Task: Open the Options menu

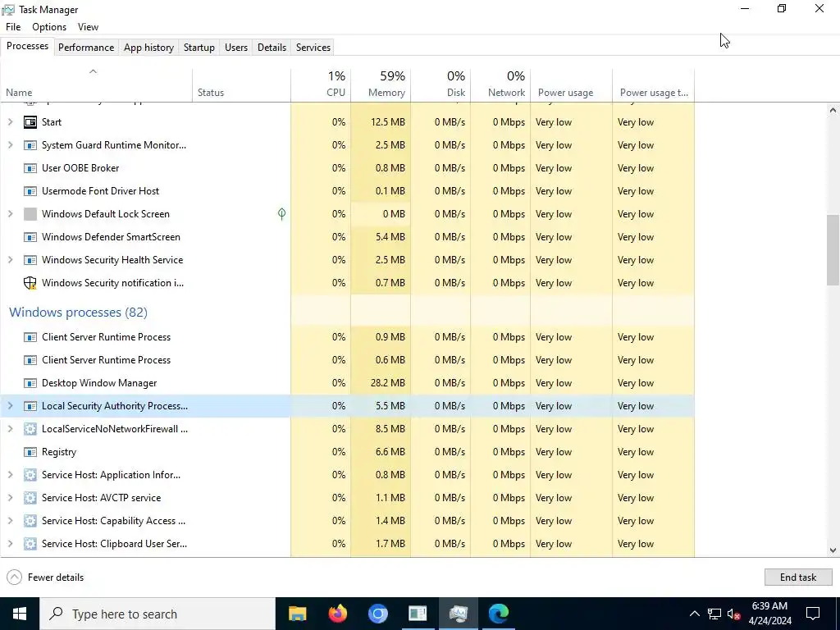Action: 49,27
